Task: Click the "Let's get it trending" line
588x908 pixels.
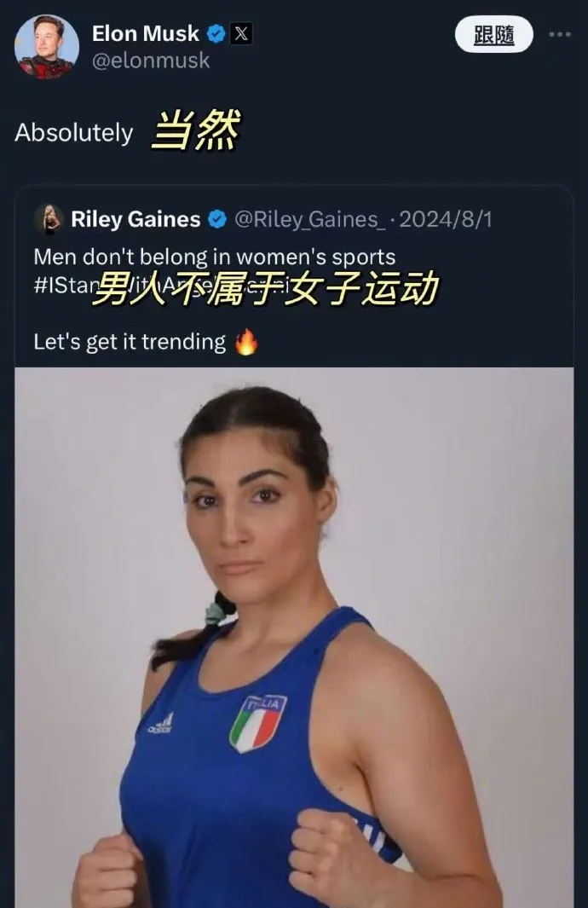Action: point(130,342)
